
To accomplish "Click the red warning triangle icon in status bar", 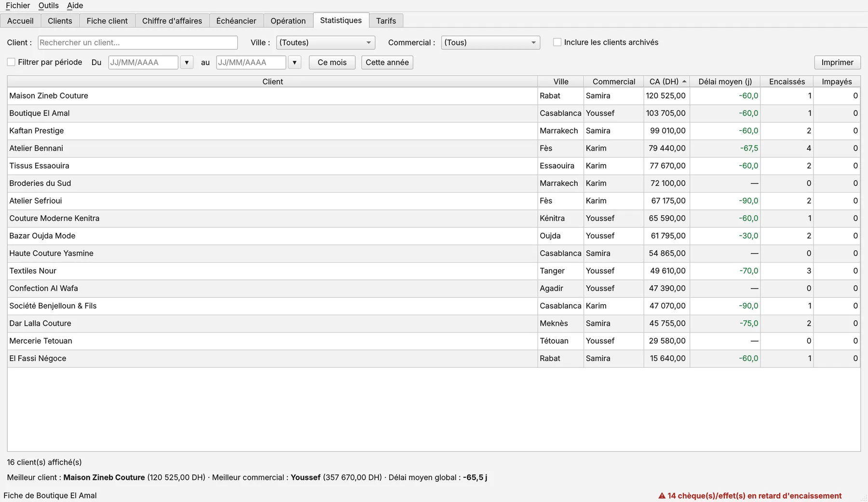I will 662,496.
